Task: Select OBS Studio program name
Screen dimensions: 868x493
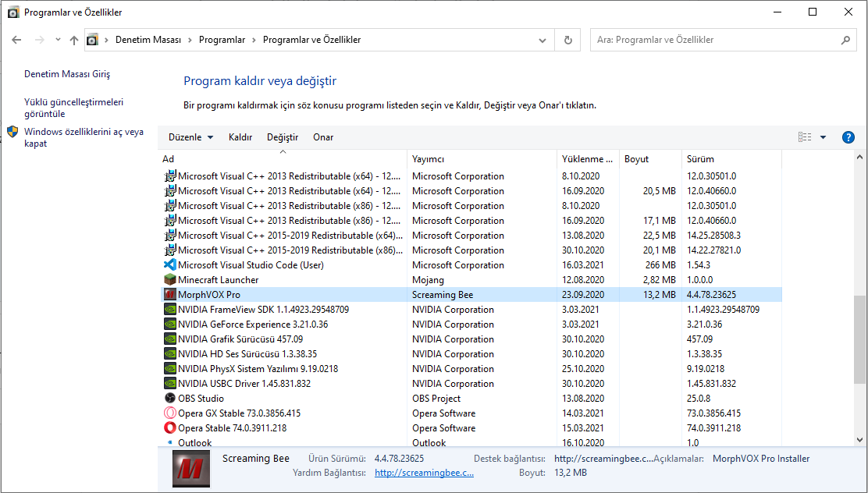Action: click(x=201, y=399)
